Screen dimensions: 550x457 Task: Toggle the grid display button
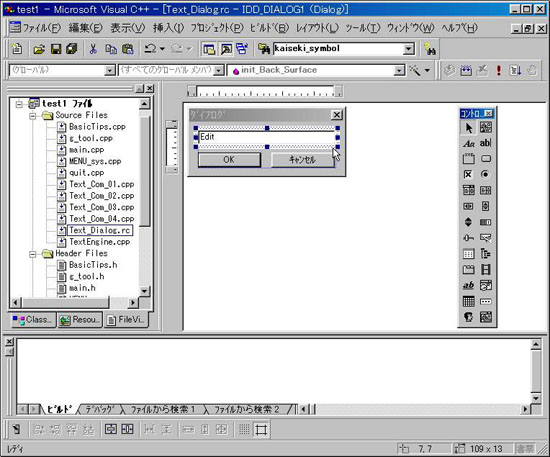pyautogui.click(x=244, y=429)
